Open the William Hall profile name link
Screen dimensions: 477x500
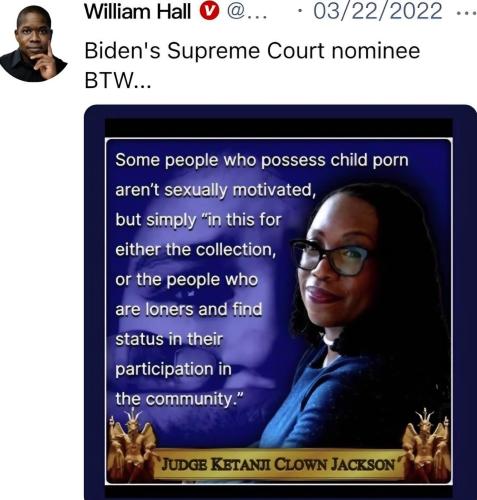(137, 11)
